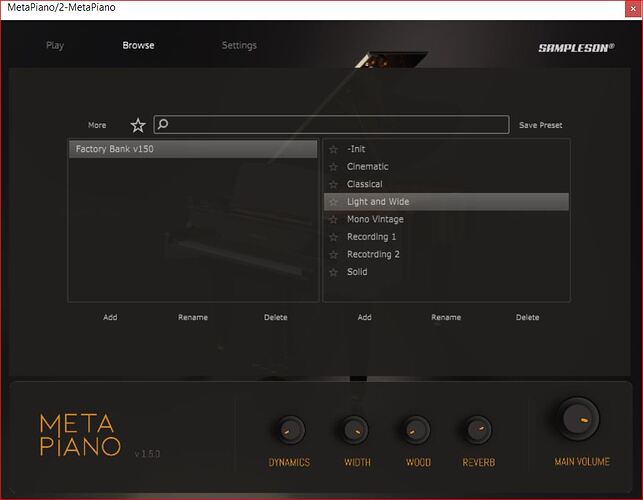Open the Settings tab
This screenshot has height=500, width=643.
click(239, 46)
